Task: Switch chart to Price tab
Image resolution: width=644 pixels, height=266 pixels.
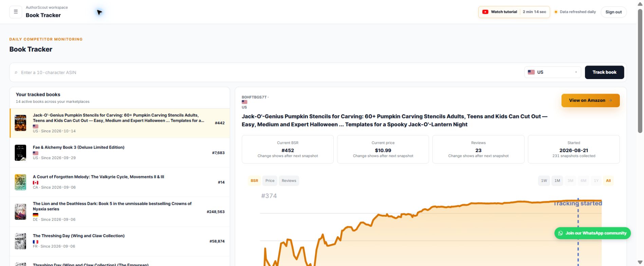Action: coord(270,181)
